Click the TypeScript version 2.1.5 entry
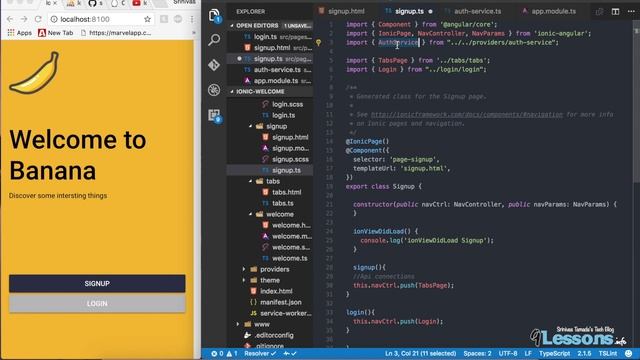This screenshot has width=640, height=360. [584, 353]
